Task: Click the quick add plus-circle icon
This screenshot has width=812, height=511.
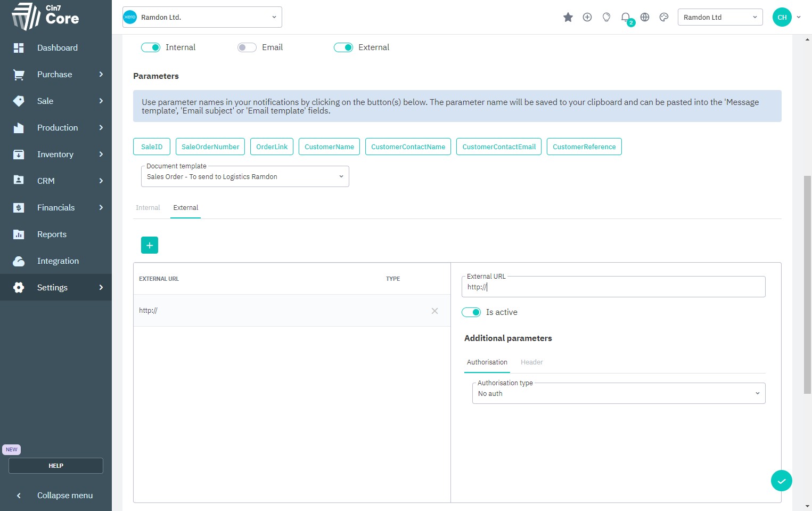Action: pos(587,18)
